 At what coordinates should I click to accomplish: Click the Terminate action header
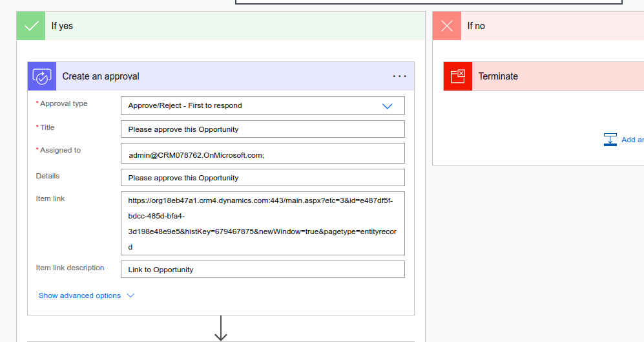tap(544, 76)
